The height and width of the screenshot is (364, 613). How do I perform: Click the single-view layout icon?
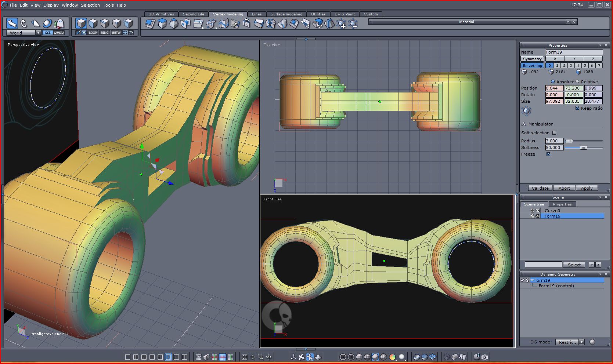128,357
